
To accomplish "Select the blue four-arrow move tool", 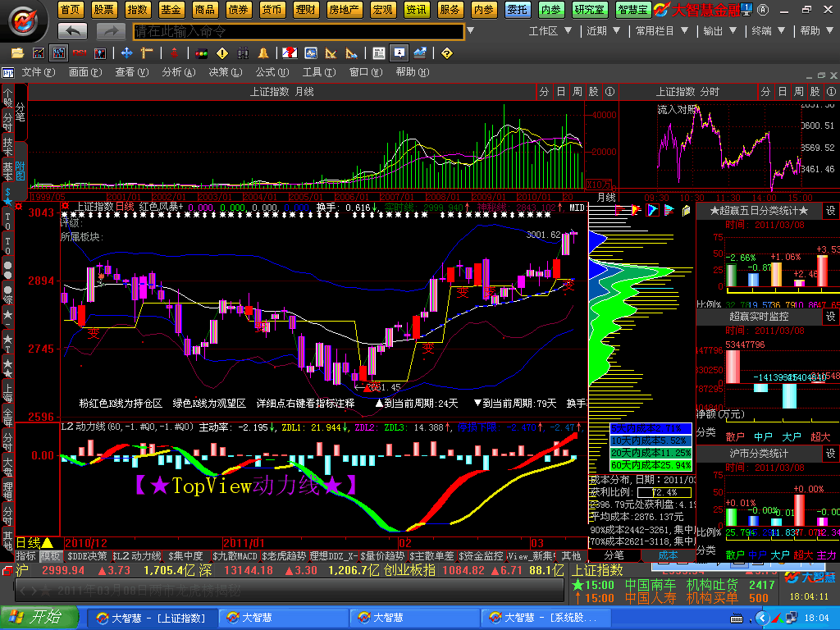I will pos(127,53).
